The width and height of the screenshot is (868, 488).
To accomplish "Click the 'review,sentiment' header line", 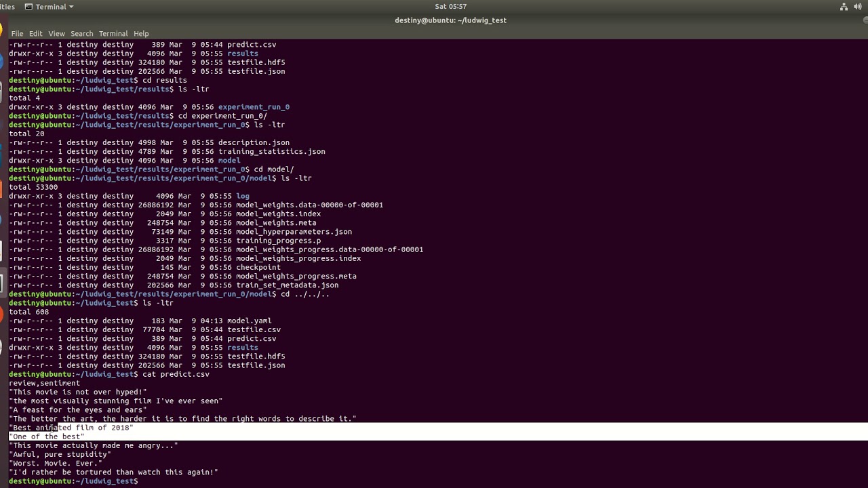I will (x=44, y=383).
